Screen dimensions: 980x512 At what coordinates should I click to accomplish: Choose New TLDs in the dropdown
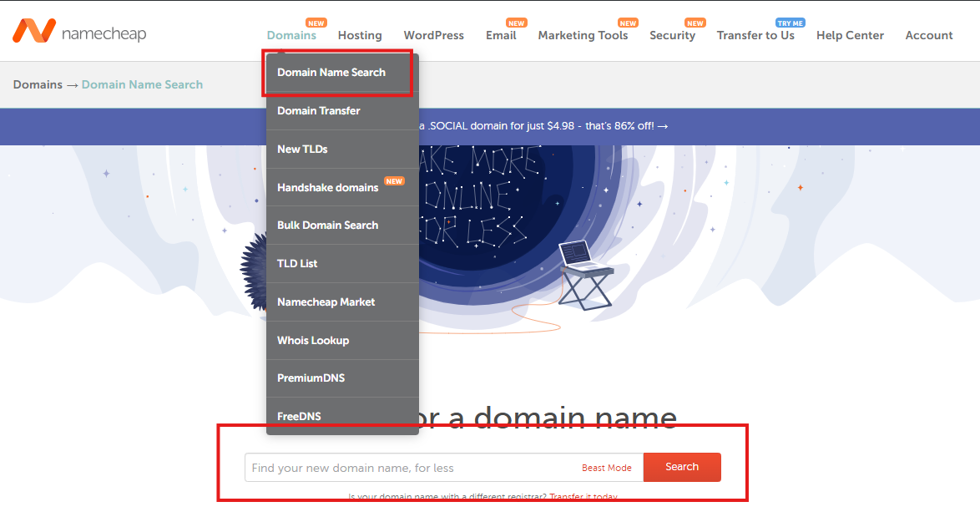342,149
